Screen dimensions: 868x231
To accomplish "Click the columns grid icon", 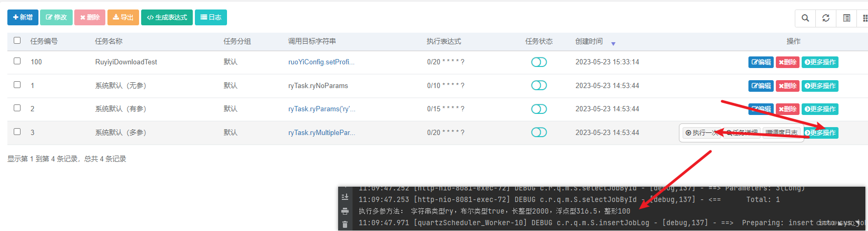I will point(864,18).
